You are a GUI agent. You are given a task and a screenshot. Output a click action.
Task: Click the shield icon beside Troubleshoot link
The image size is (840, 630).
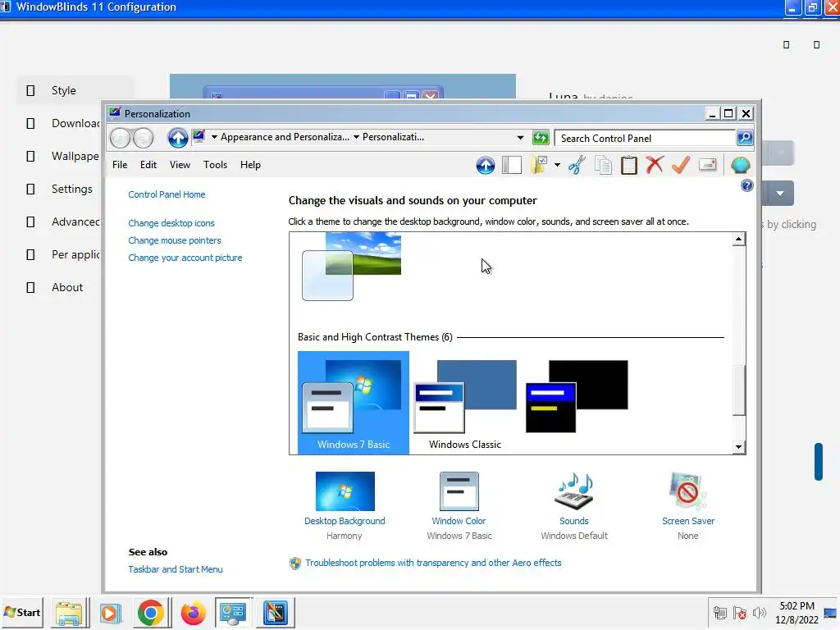[x=295, y=563]
